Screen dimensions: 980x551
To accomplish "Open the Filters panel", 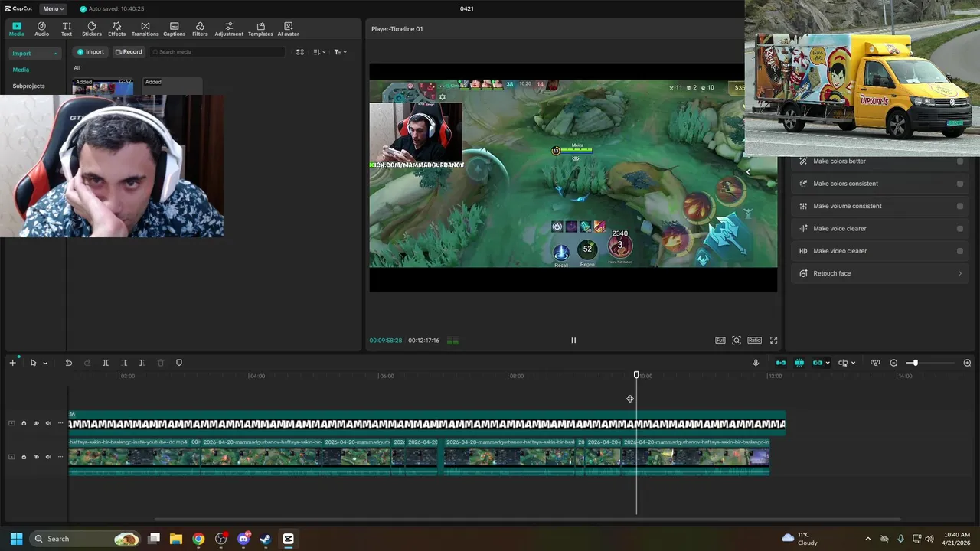I will 200,29.
